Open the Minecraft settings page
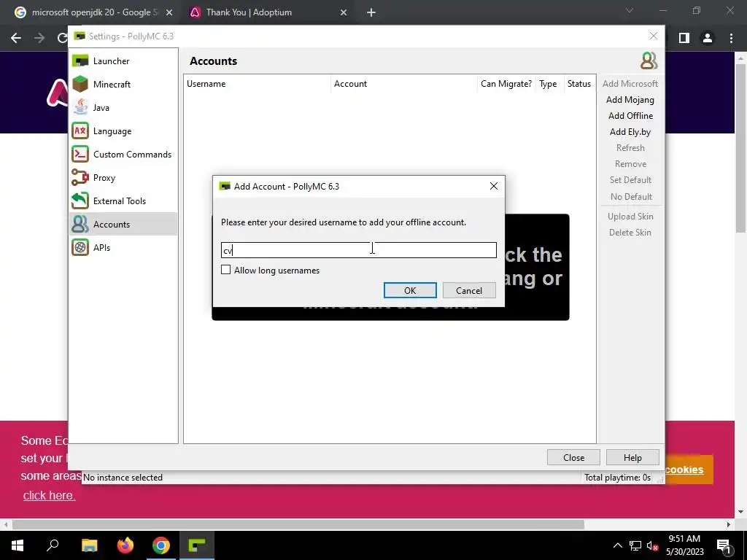This screenshot has height=560, width=747. pos(123,85)
